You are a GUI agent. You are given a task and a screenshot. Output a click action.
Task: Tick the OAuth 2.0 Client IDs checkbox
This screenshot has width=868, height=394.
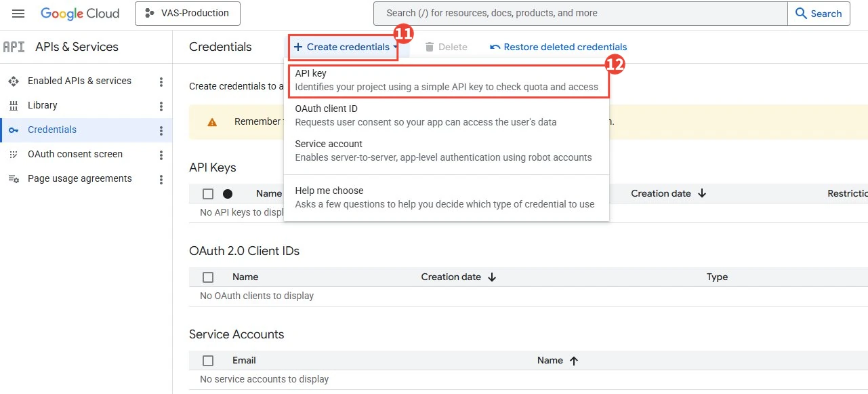point(208,277)
